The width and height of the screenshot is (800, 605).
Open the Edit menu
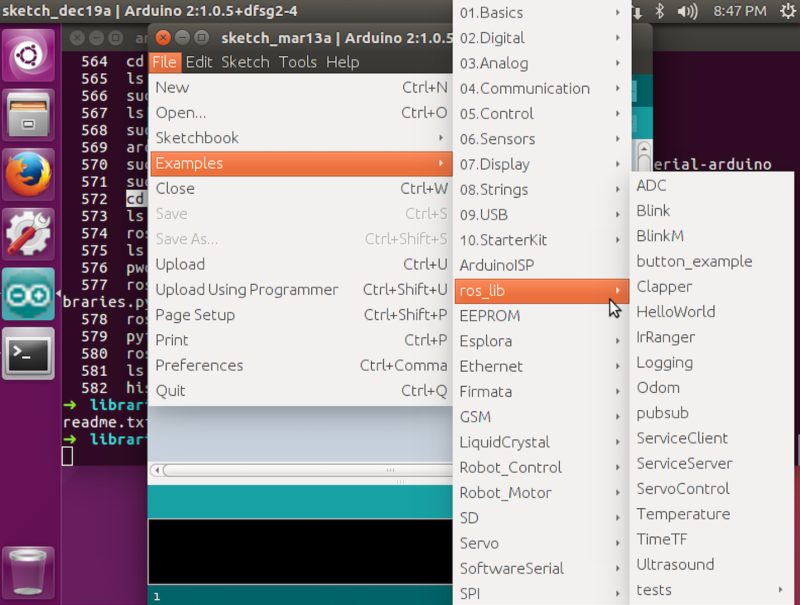point(198,62)
